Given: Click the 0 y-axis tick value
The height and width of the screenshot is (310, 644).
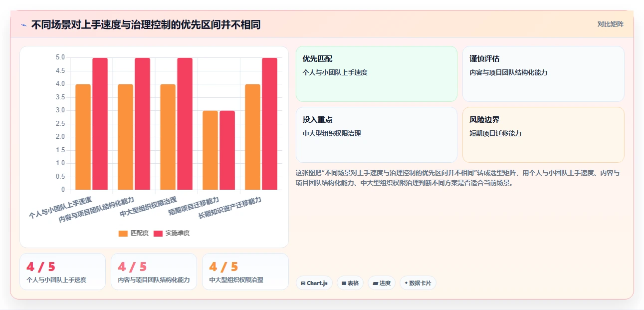Looking at the screenshot, I should 63,190.
